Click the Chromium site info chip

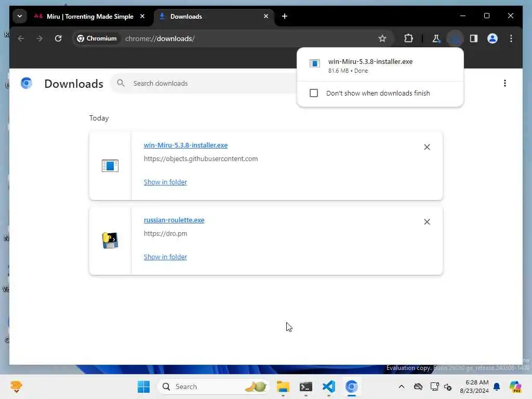pos(97,38)
